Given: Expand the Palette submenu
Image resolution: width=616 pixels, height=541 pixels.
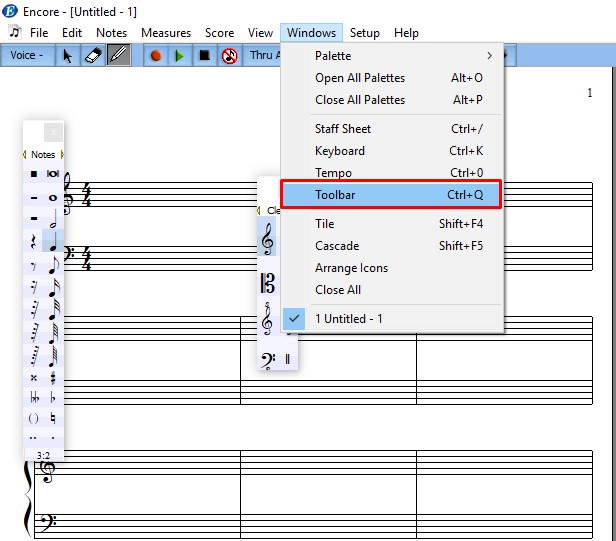Looking at the screenshot, I should 392,56.
